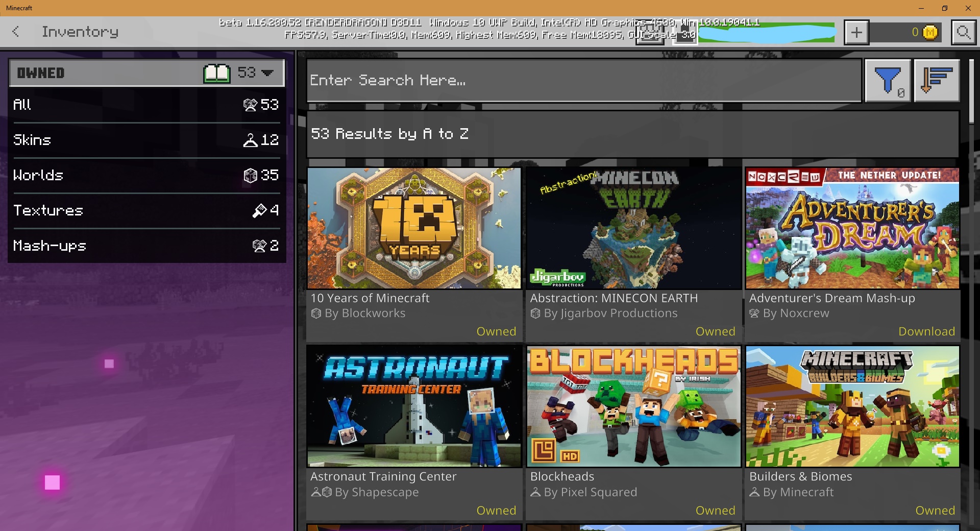The image size is (980, 531).
Task: Go back using the Inventory back arrow
Action: coord(16,32)
